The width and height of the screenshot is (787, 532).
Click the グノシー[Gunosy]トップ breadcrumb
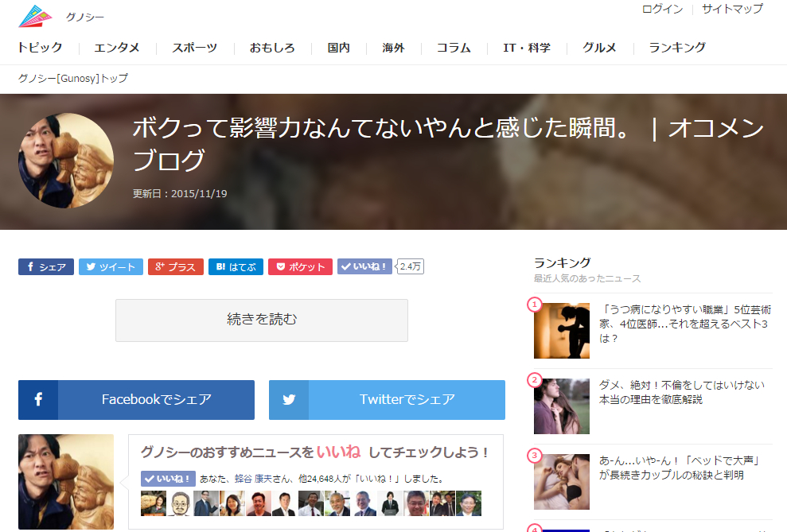72,78
